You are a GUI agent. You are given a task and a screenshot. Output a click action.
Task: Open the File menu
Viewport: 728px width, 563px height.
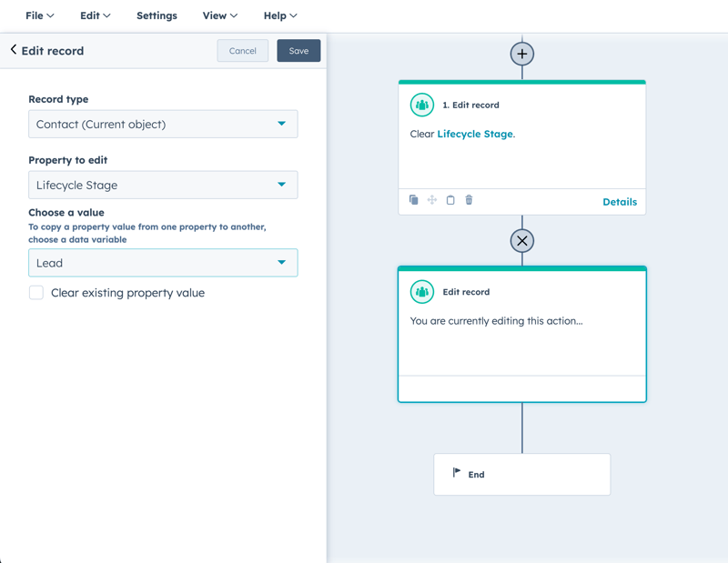39,15
